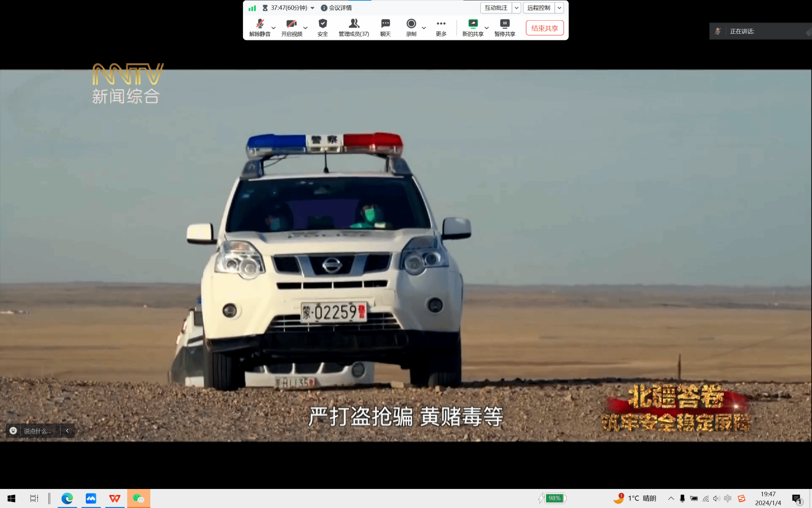Click 新的共享 new share icon

pos(473,25)
